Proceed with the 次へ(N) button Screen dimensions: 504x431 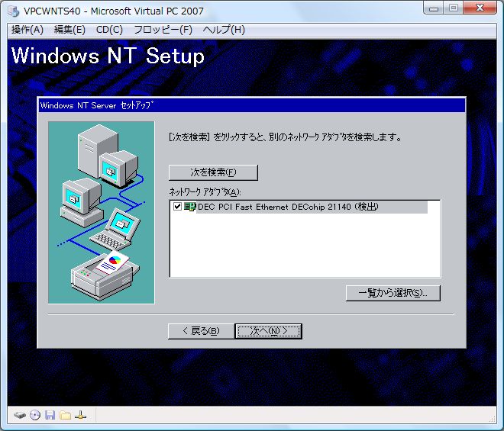(268, 331)
